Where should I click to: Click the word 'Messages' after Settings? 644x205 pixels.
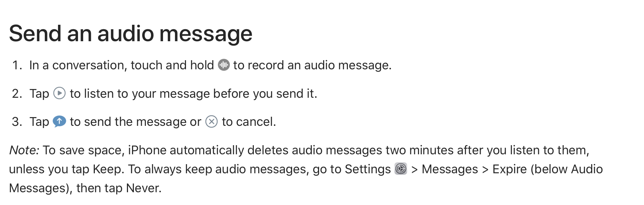[x=450, y=169]
